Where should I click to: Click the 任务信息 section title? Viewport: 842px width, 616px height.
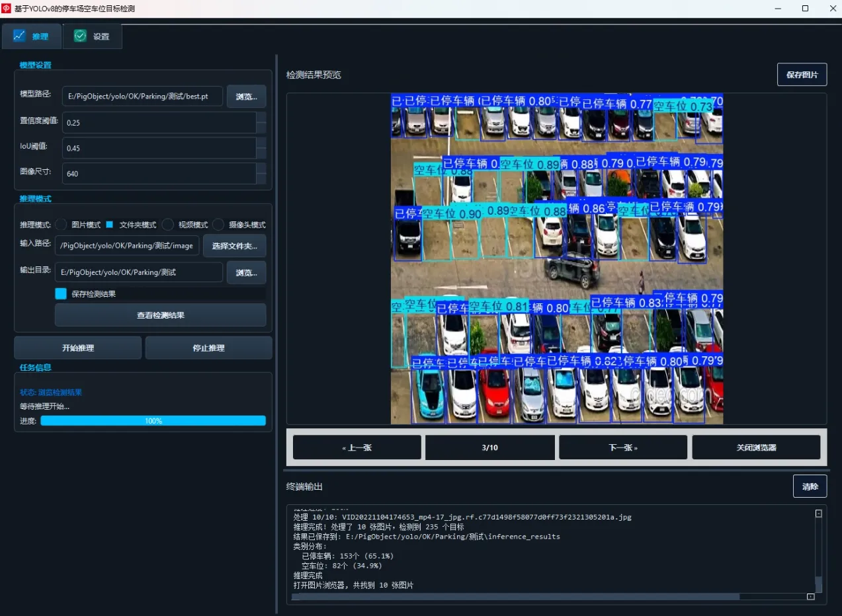[35, 367]
